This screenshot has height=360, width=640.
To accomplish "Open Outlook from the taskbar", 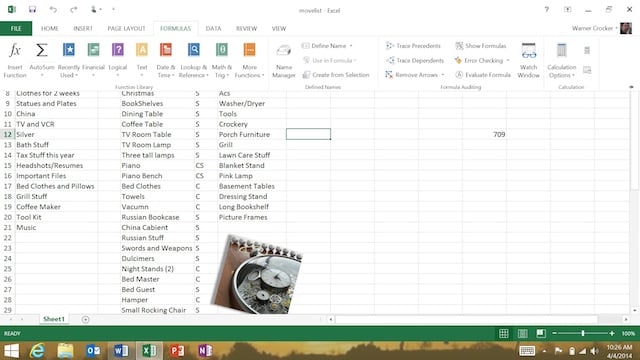I will [93, 351].
